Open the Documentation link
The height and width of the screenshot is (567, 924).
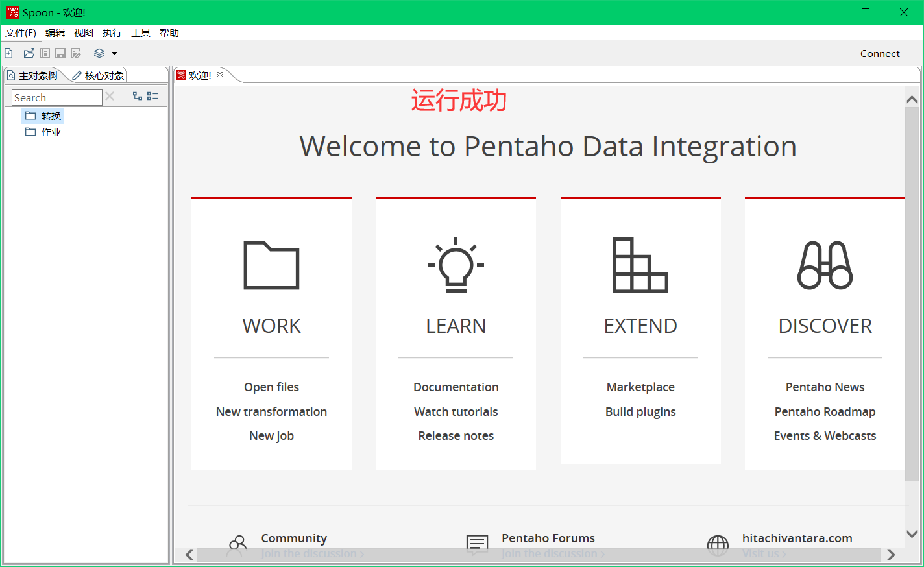[456, 387]
